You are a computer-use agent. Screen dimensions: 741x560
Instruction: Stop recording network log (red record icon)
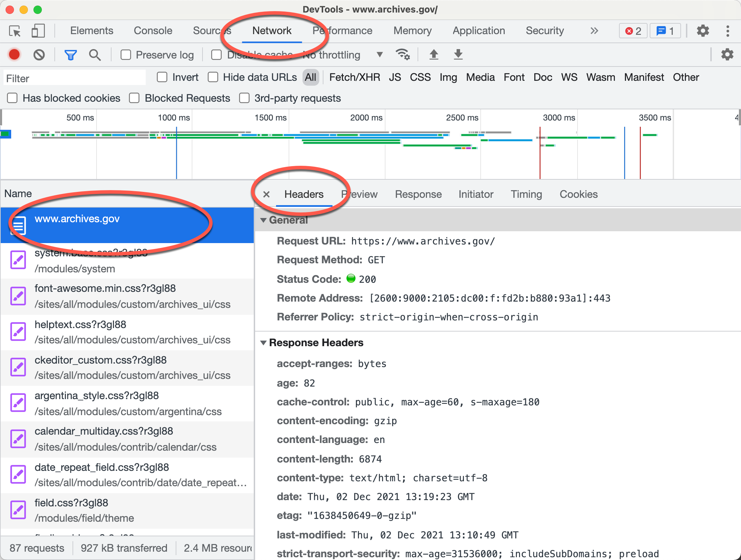coord(14,55)
